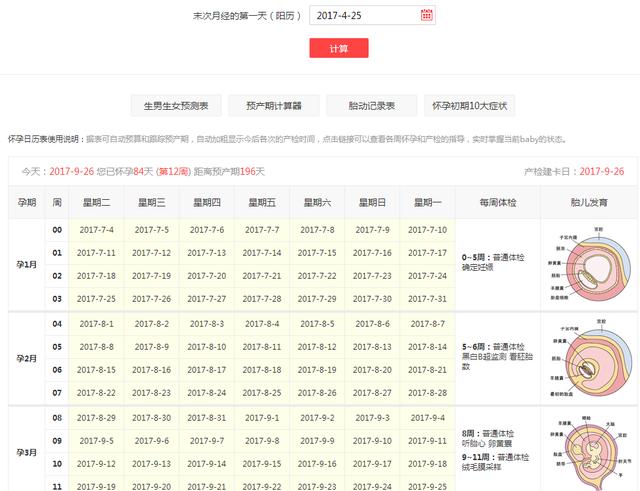Click the 星期六 column header

(x=317, y=203)
